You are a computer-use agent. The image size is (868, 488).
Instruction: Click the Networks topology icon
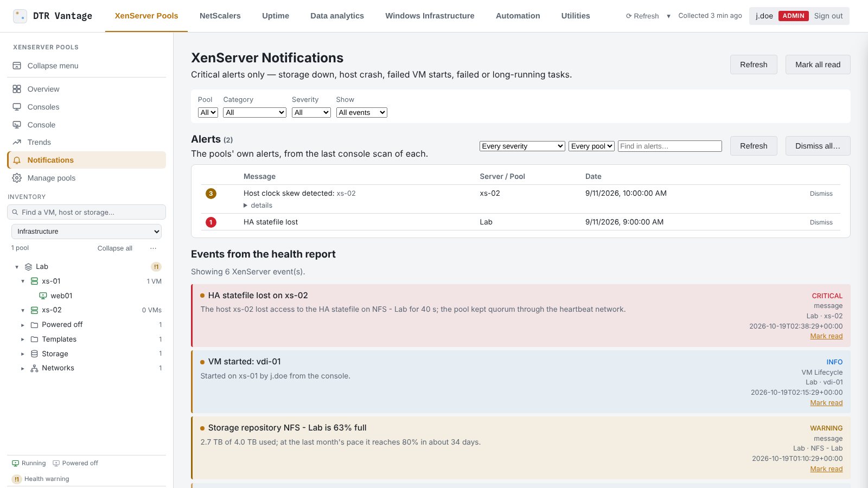point(34,368)
